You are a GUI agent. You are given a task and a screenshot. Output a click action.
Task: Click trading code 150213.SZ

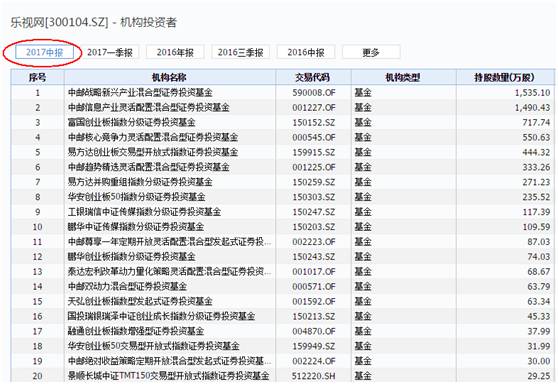click(314, 316)
